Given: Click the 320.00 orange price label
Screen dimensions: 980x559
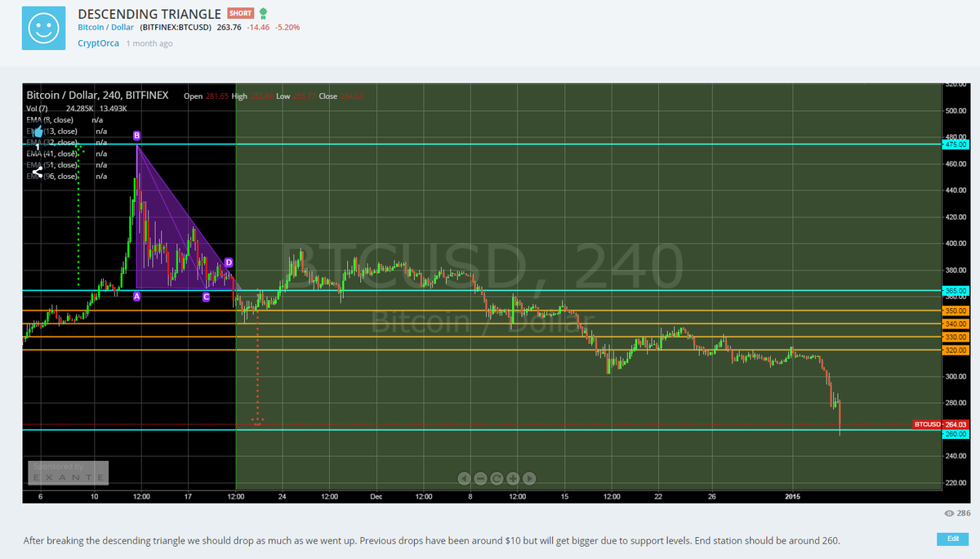Looking at the screenshot, I should [x=955, y=350].
